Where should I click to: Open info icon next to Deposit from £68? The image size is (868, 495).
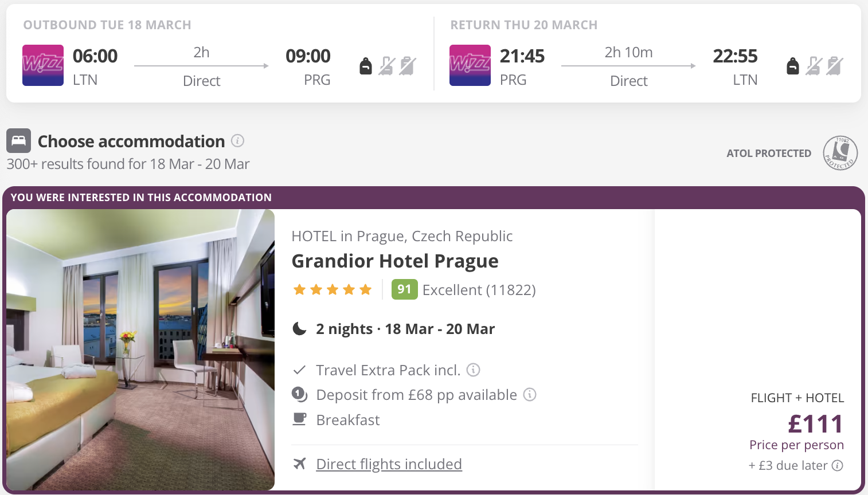click(x=530, y=394)
